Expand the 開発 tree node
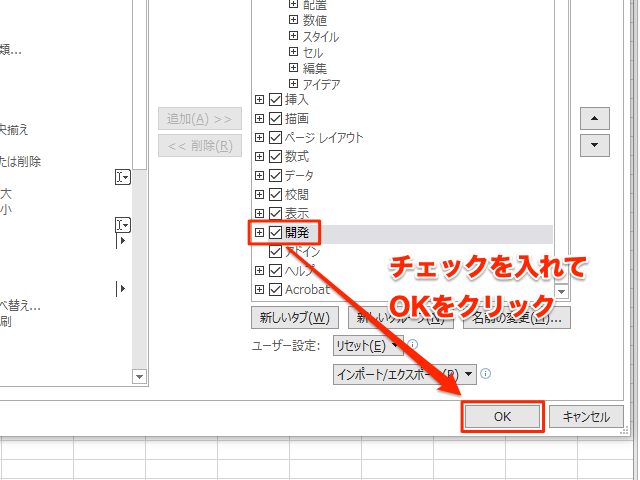This screenshot has height=480, width=640. 260,233
